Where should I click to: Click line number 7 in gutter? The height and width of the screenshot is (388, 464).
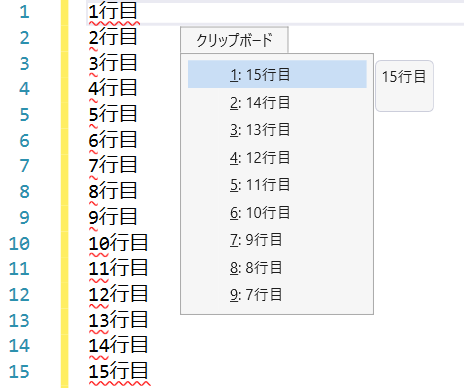24,166
